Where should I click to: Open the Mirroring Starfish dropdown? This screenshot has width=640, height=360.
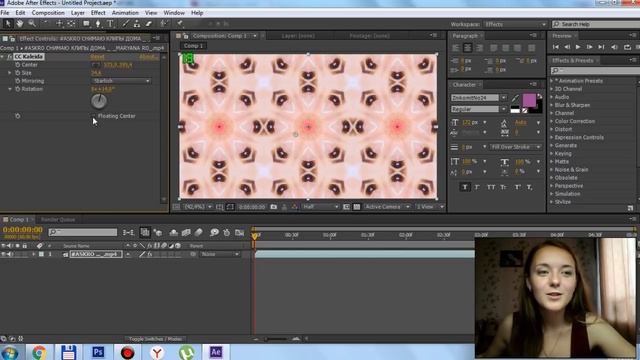click(121, 81)
